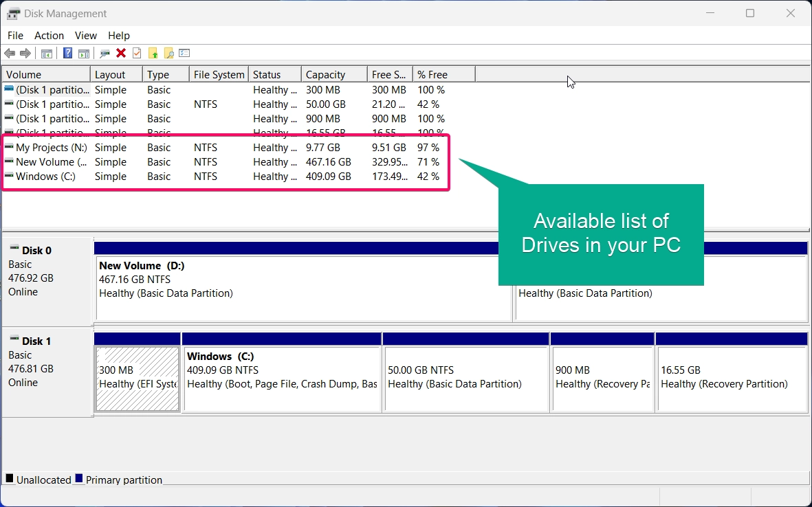The height and width of the screenshot is (507, 812).
Task: Sort by the Layout column header
Action: pos(116,74)
